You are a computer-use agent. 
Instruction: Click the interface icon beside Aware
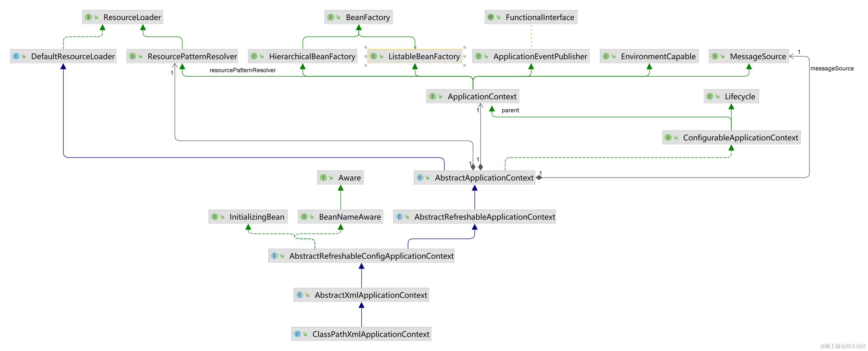323,178
